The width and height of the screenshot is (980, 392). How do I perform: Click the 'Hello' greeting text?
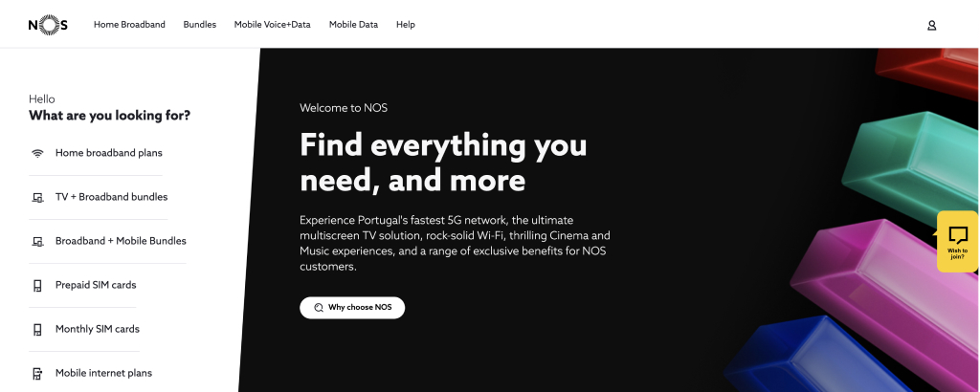point(42,99)
